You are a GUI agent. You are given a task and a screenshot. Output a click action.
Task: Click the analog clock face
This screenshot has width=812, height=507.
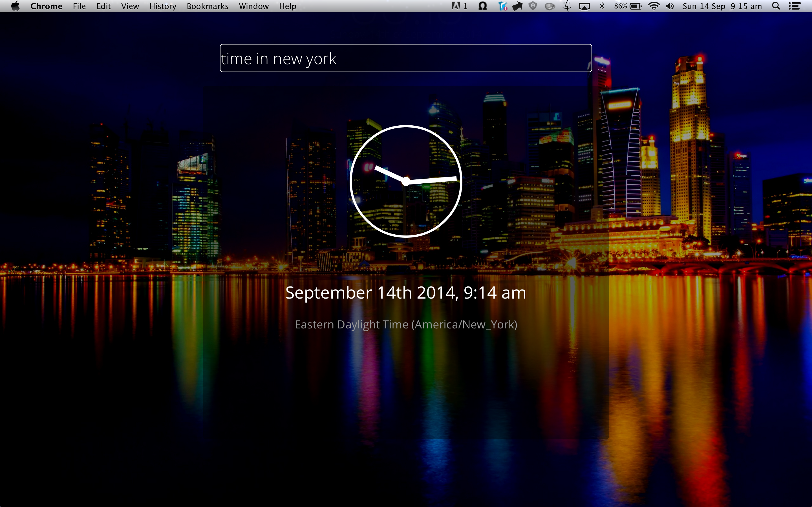coord(406,181)
